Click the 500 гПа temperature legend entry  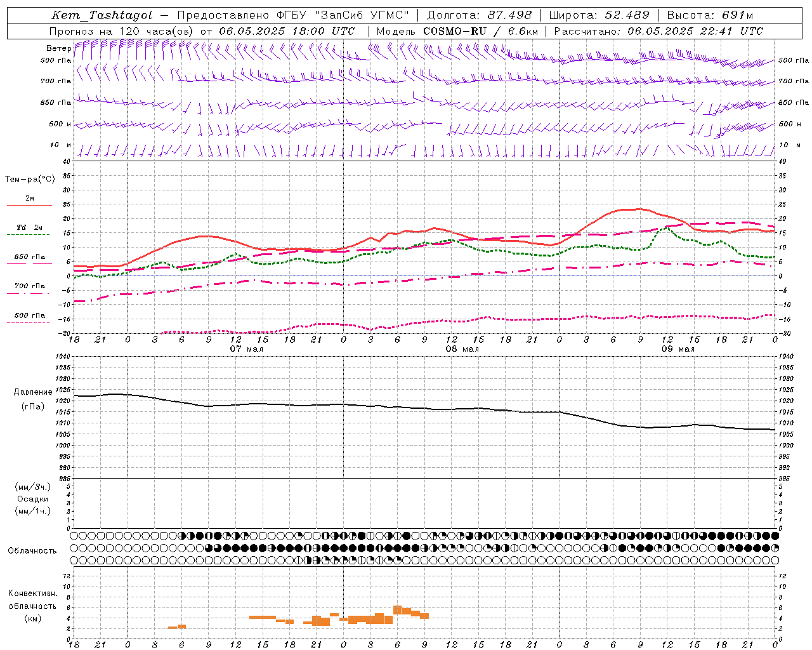(x=30, y=315)
